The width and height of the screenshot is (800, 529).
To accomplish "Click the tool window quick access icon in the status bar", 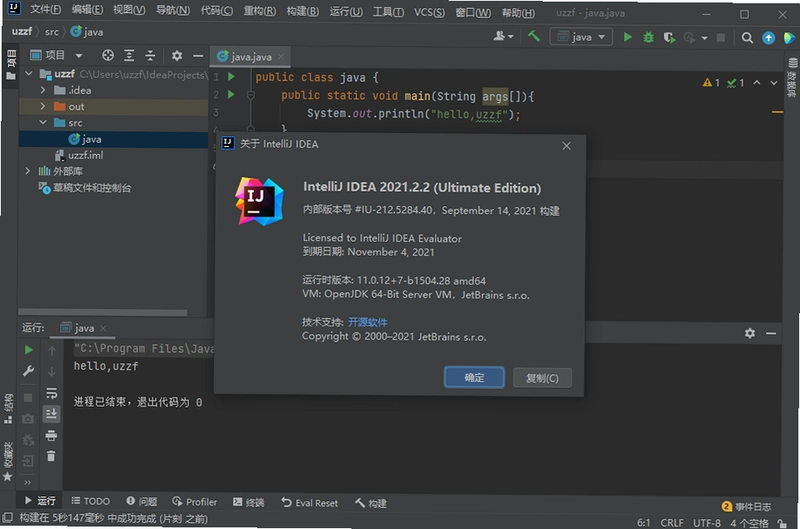I will (7, 518).
